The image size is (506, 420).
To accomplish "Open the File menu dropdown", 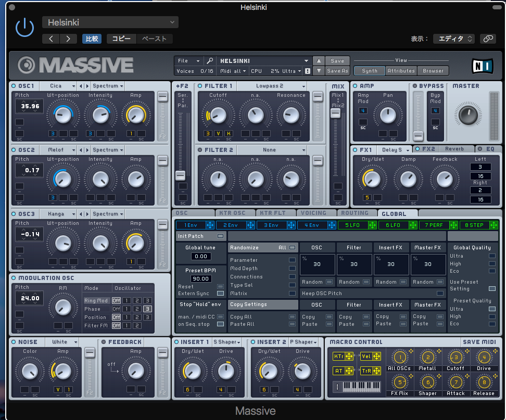I will (x=189, y=61).
